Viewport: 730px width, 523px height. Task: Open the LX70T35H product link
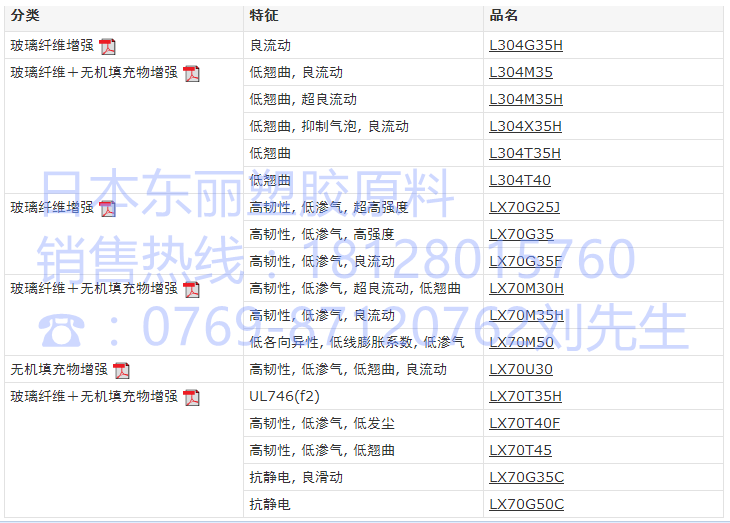525,396
